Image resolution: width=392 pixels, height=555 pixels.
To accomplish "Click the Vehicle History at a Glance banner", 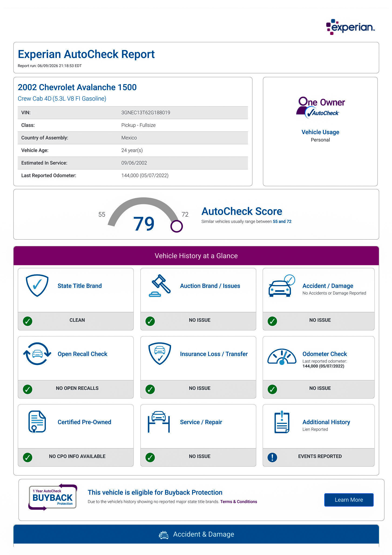I will click(196, 256).
